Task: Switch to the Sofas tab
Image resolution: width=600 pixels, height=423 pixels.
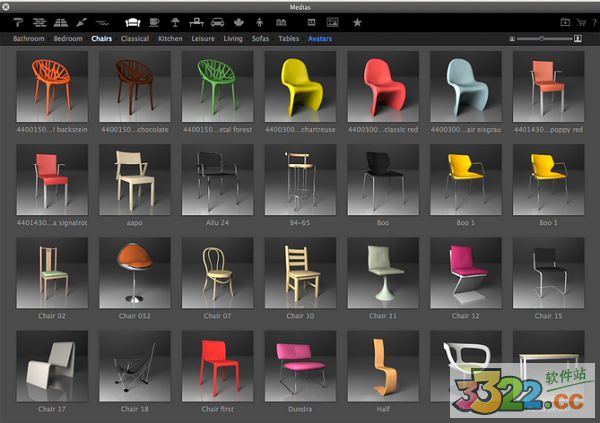Action: coord(259,39)
